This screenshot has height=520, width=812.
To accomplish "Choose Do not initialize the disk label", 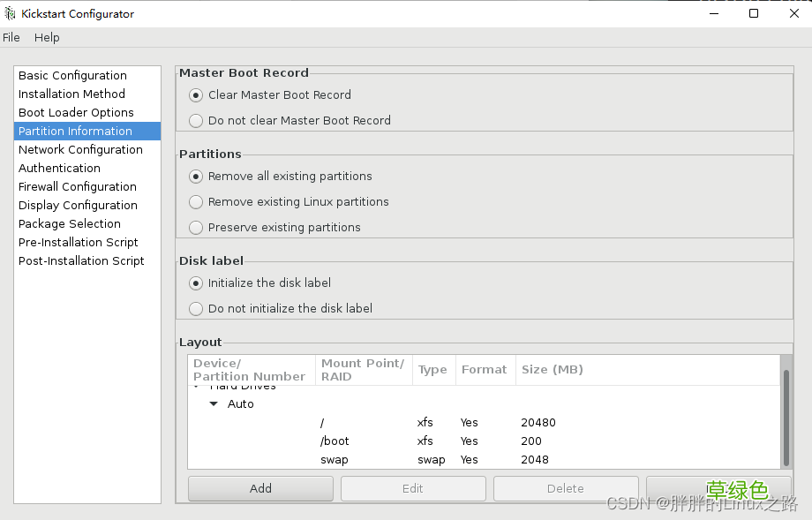I will tap(196, 309).
